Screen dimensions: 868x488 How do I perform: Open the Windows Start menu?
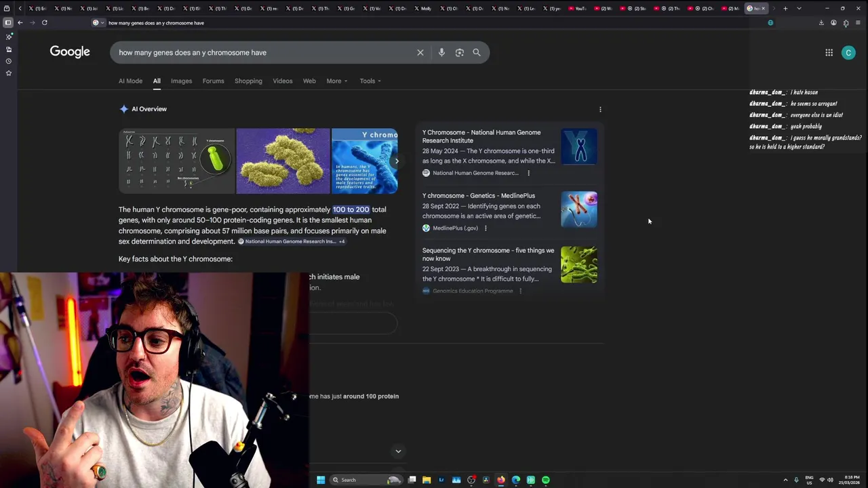click(321, 480)
